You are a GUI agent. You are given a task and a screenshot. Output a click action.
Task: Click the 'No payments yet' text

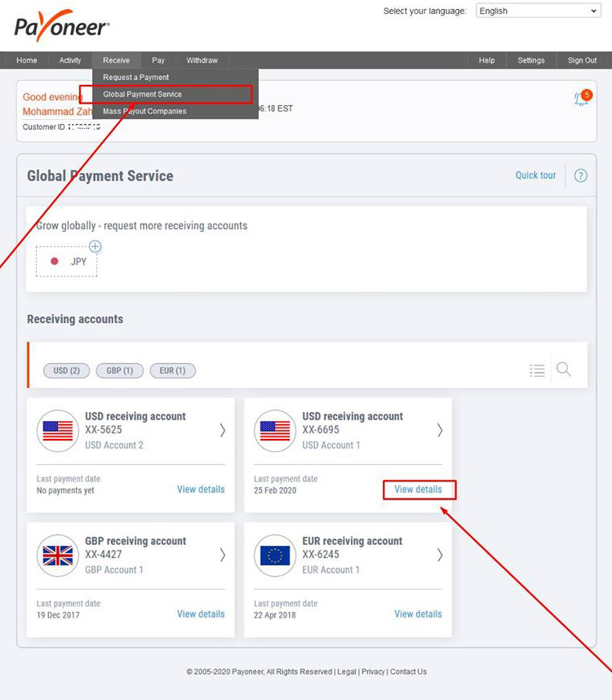tap(65, 490)
